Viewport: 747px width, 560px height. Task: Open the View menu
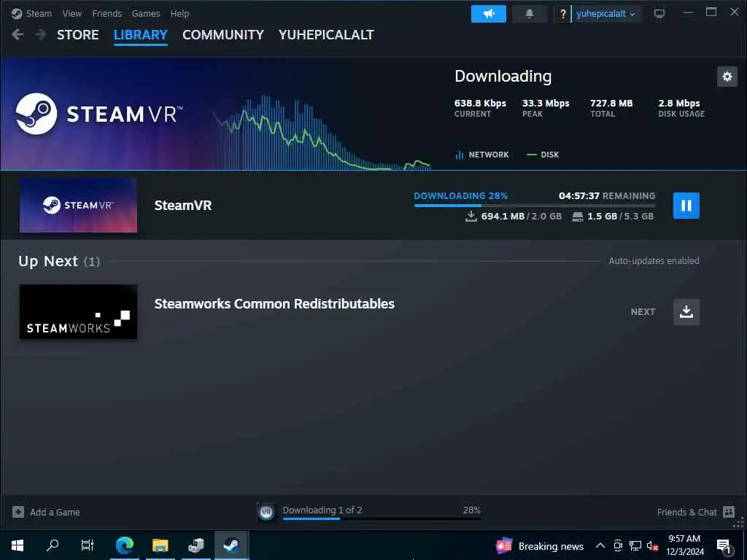72,13
